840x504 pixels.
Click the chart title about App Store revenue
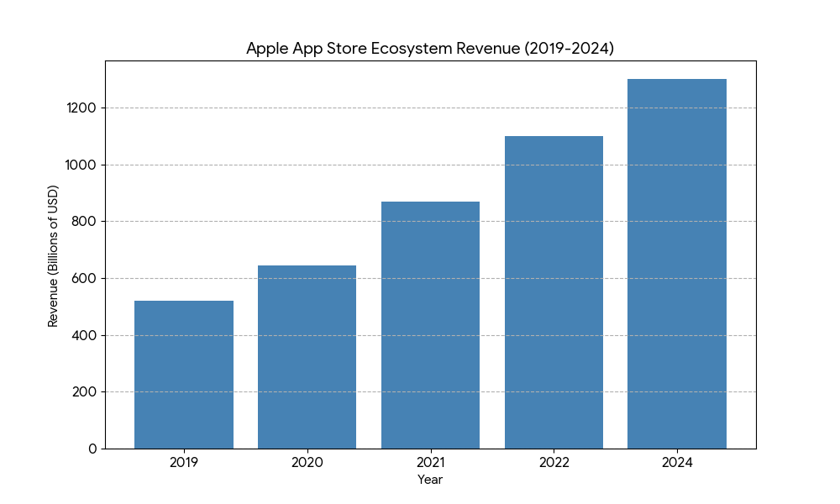tap(429, 49)
